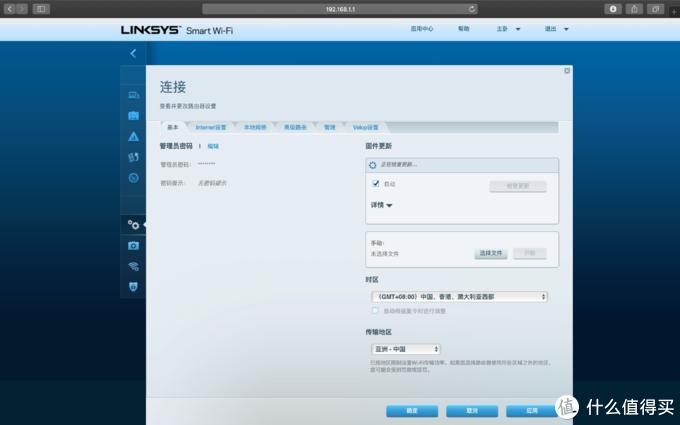The image size is (680, 425).
Task: Switch to the 基本 tab
Action: [173, 127]
